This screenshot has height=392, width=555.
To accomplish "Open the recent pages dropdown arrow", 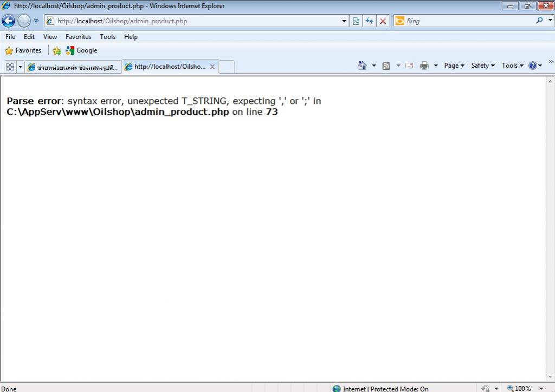I will [x=36, y=21].
